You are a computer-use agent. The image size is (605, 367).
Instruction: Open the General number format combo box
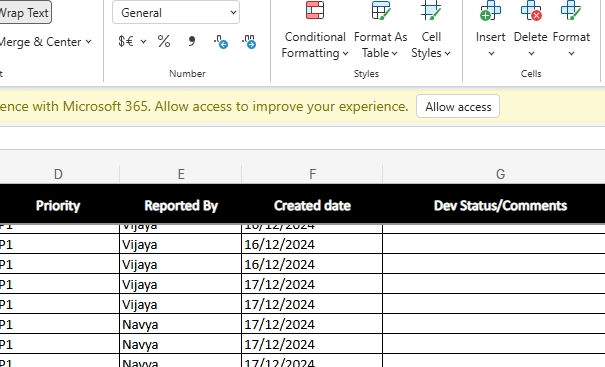[x=176, y=13]
